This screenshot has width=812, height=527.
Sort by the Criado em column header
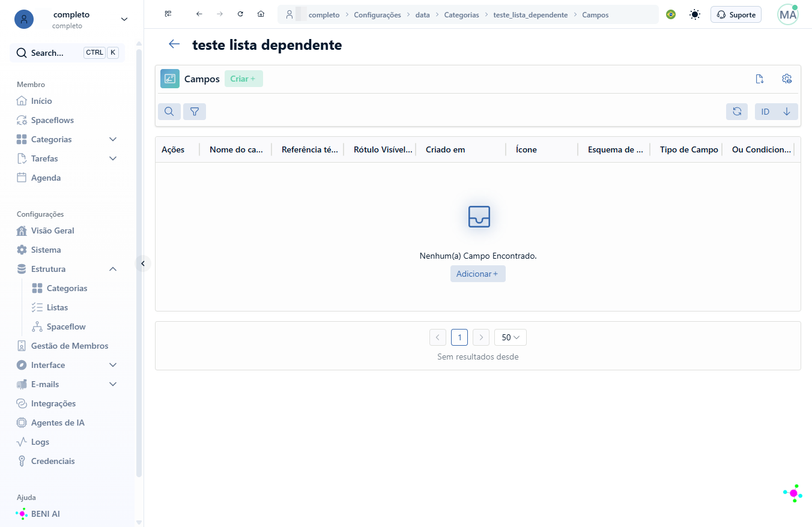click(446, 149)
